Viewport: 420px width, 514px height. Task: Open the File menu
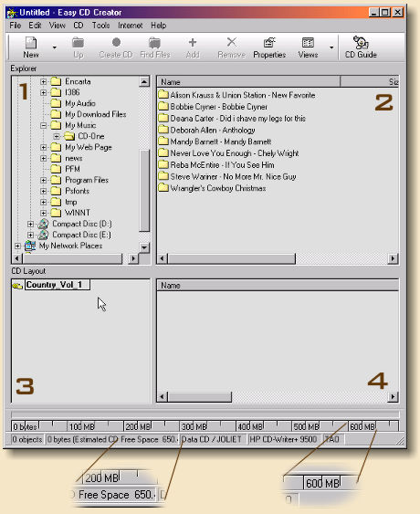16,26
